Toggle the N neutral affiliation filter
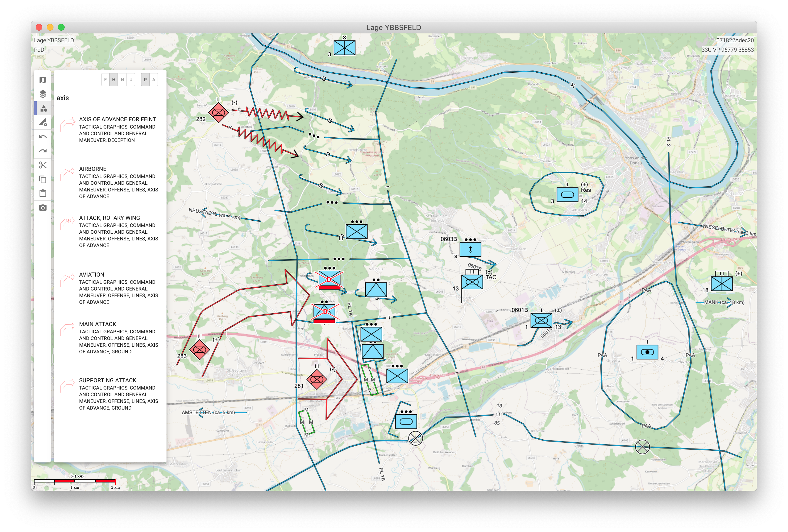 pyautogui.click(x=123, y=80)
